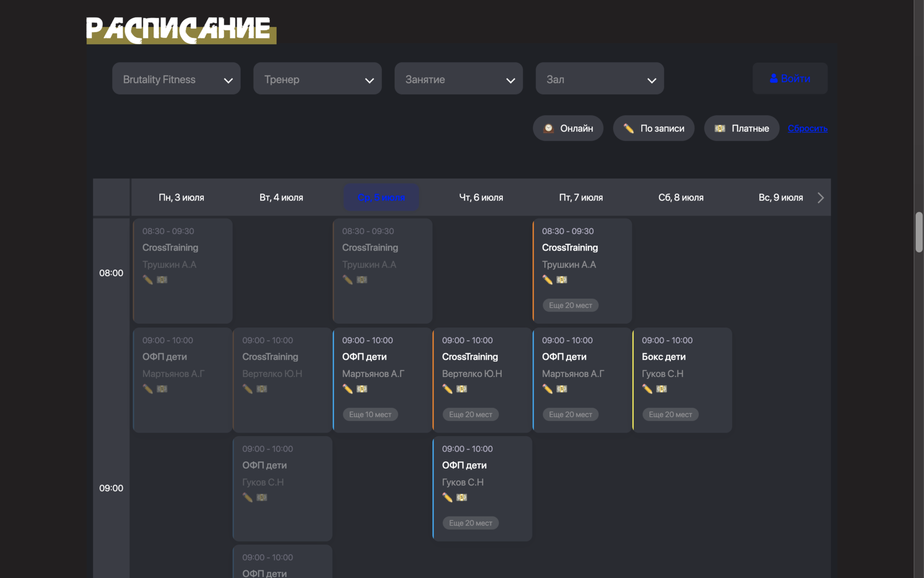
Task: Click Еще 20 мест badge on Friday CrossTraining
Action: coord(570,305)
